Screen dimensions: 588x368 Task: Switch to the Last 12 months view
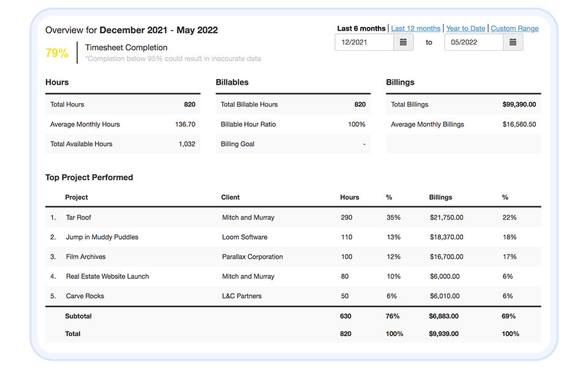(416, 28)
